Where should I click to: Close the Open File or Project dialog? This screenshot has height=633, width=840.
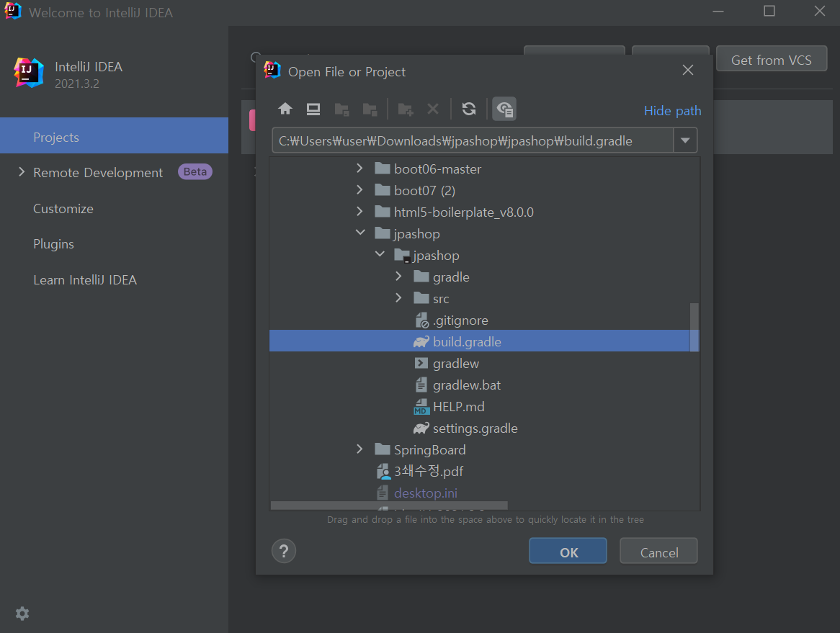click(x=688, y=70)
